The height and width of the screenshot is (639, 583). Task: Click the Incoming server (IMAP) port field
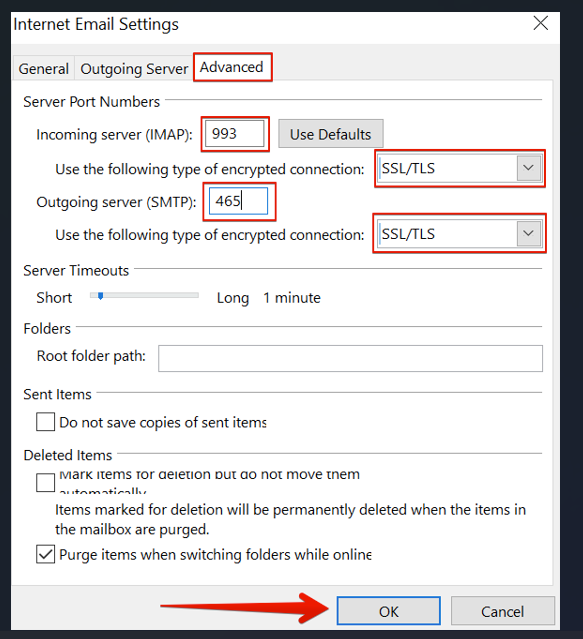(x=235, y=134)
